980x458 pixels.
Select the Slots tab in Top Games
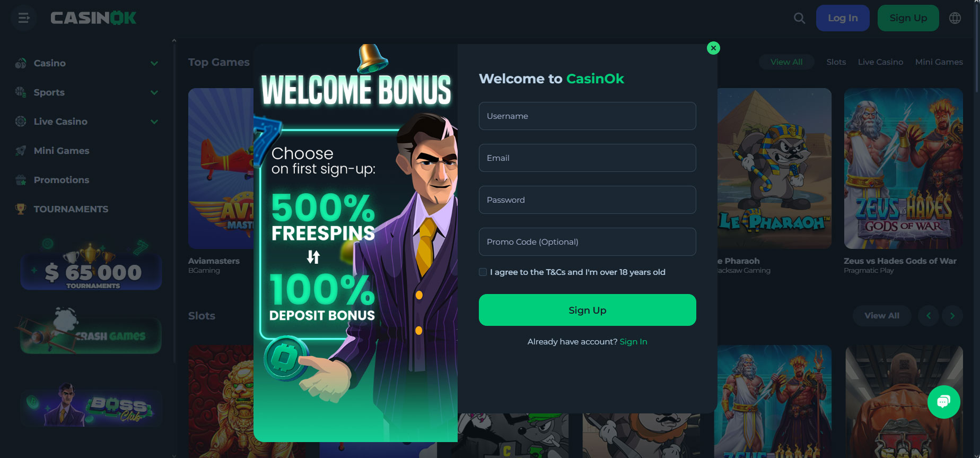836,62
